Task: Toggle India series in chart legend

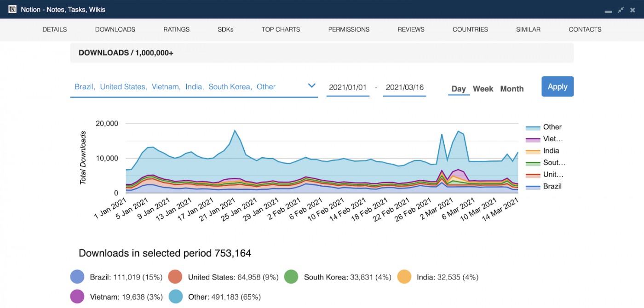Action: click(543, 151)
